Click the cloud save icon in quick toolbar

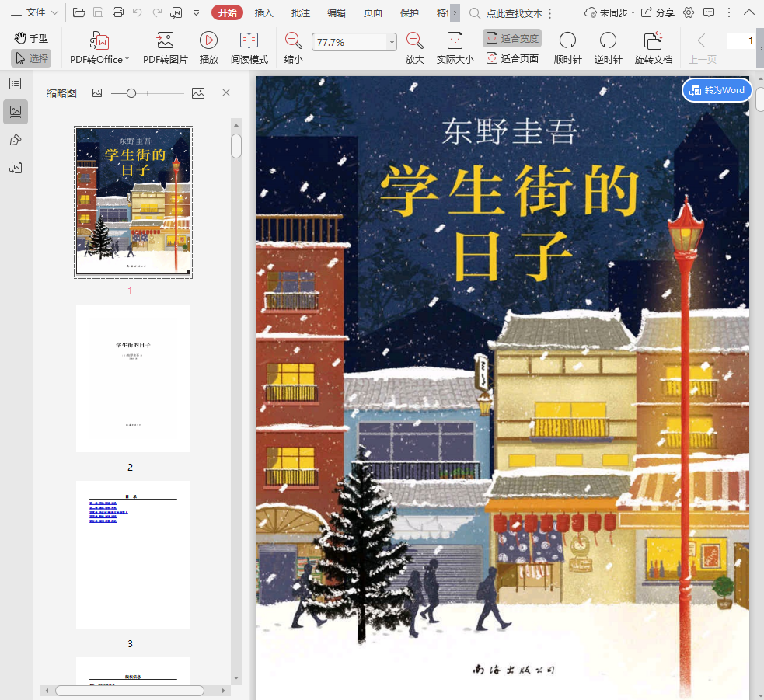(176, 12)
